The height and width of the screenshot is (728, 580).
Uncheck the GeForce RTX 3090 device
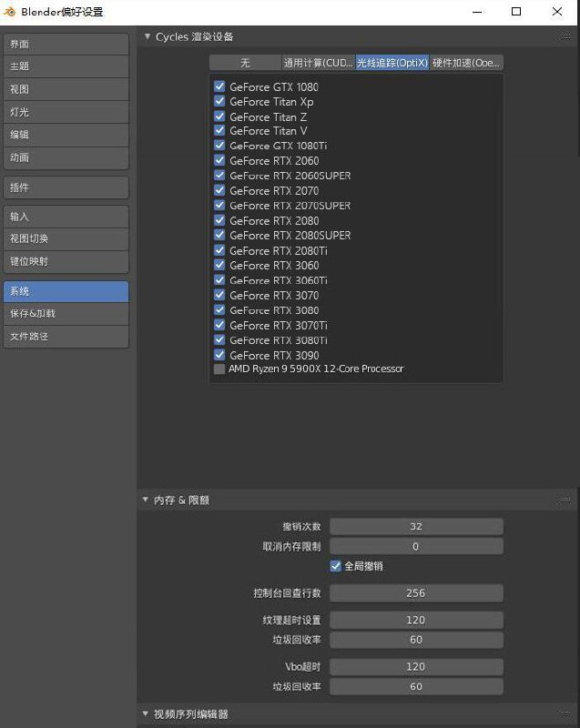219,355
